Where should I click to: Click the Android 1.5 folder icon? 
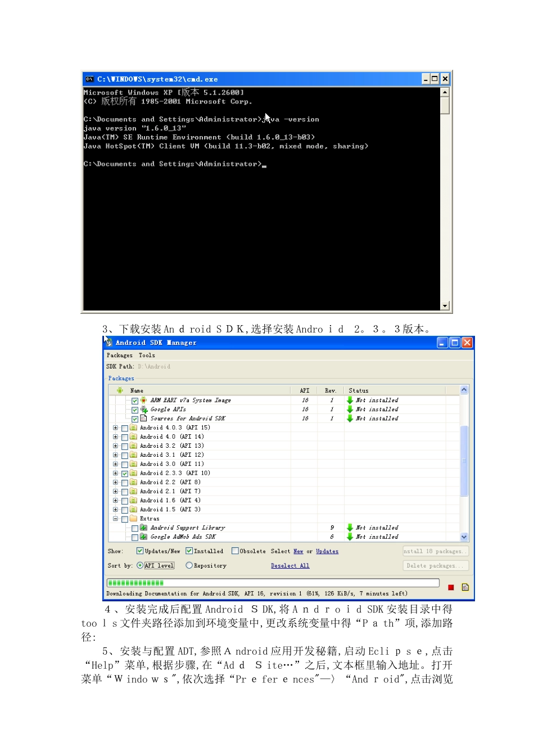click(133, 510)
